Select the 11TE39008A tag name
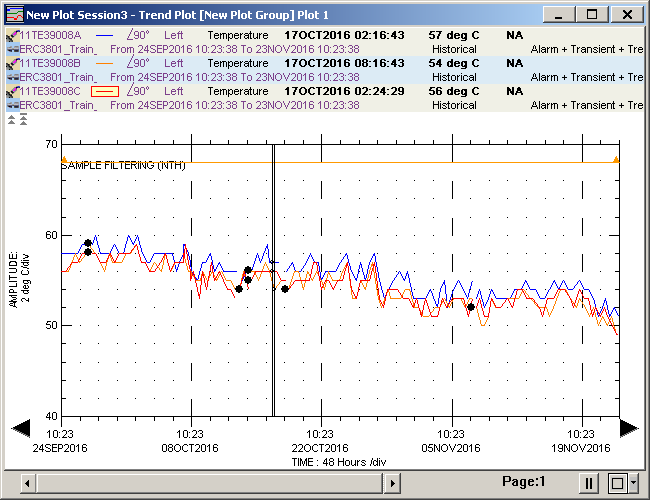The height and width of the screenshot is (500, 650). [x=51, y=35]
